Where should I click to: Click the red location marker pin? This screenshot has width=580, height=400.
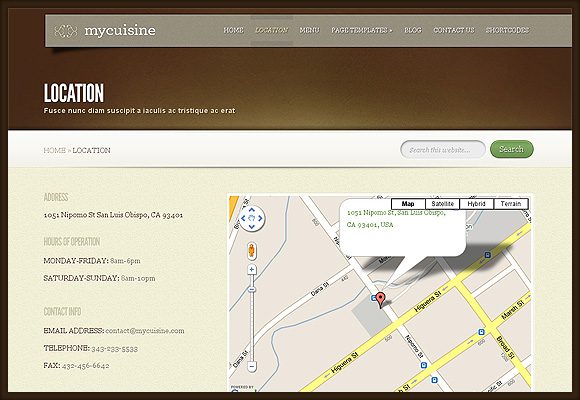coord(381,300)
